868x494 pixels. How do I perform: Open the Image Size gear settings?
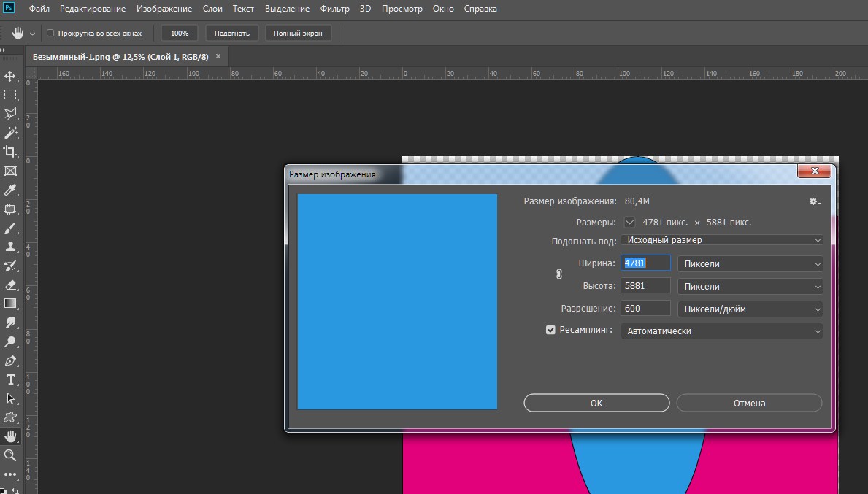(x=814, y=201)
